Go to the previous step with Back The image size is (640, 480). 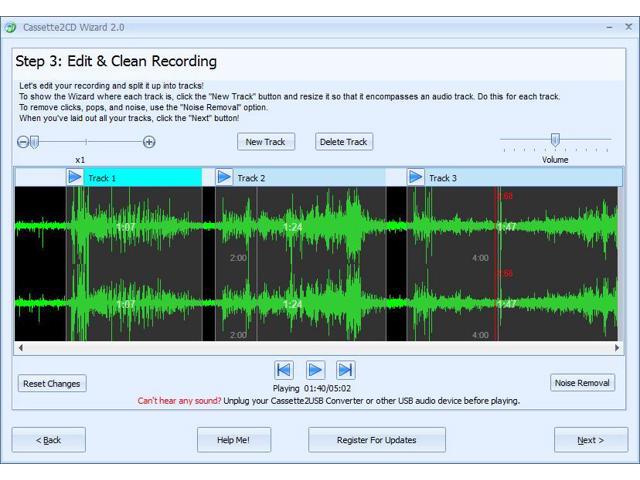49,440
